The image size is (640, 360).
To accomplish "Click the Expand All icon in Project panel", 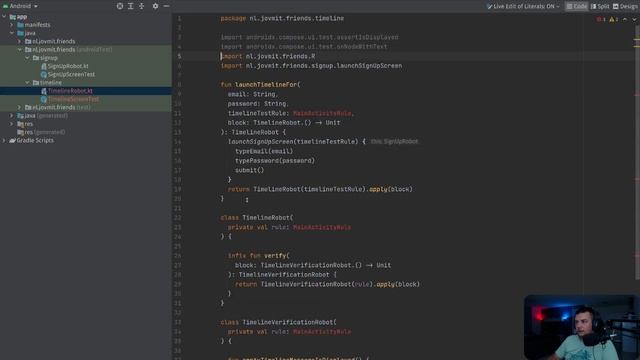I will [131, 6].
